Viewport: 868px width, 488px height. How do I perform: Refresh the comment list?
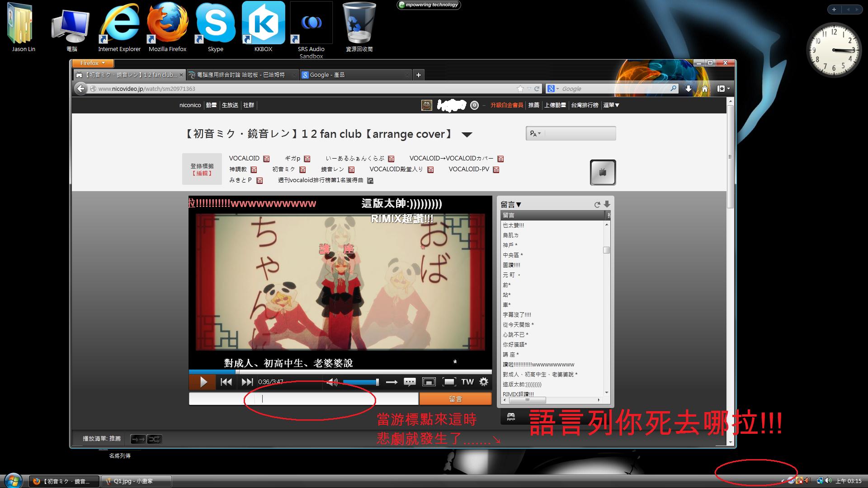pyautogui.click(x=597, y=205)
